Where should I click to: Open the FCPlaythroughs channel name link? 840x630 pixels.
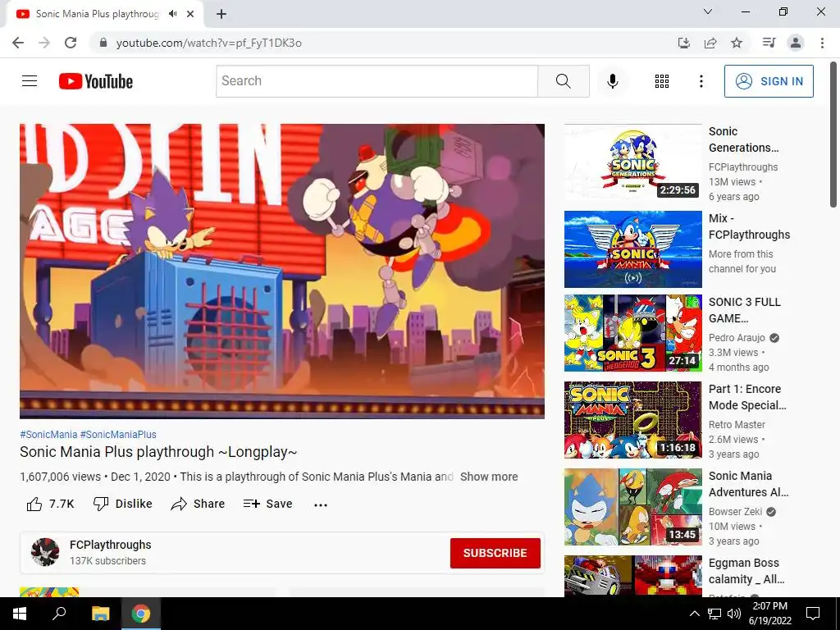pos(111,545)
